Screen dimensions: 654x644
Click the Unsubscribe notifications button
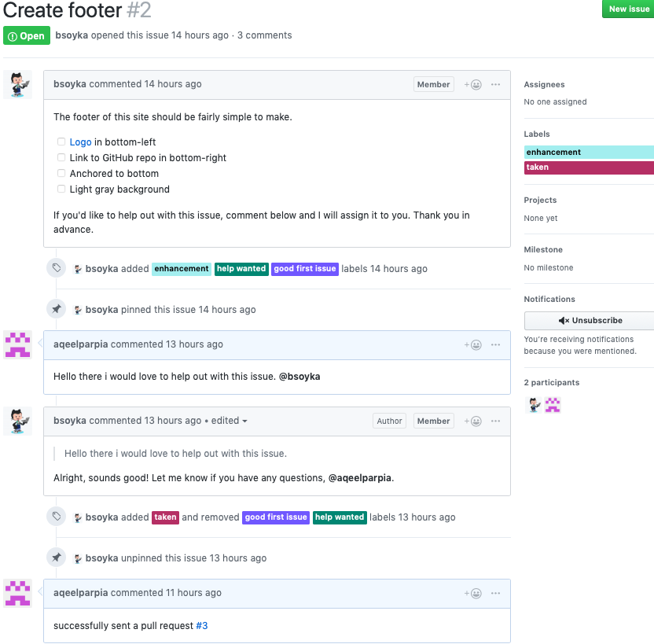pos(589,321)
